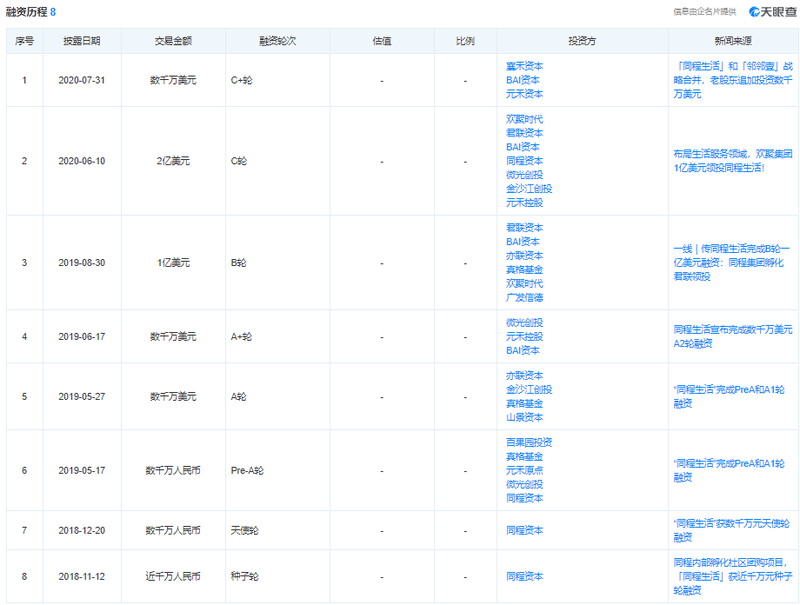Screen dimensions: 800x605
Task: Open news on 欢聚集团 1亿美元 investment
Action: (x=733, y=161)
